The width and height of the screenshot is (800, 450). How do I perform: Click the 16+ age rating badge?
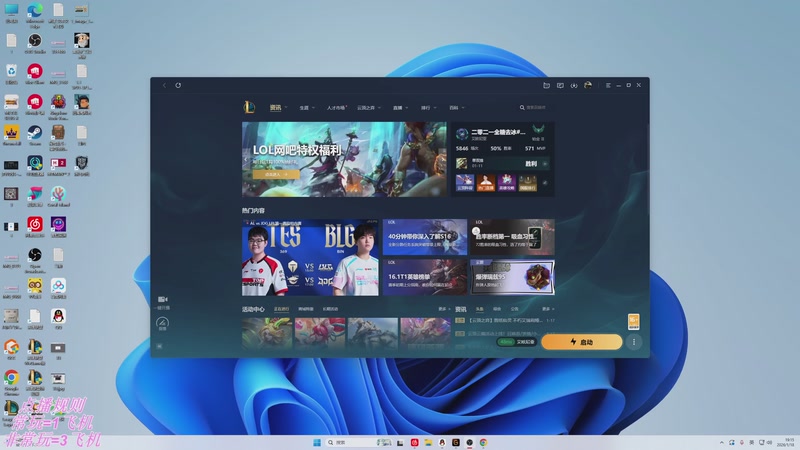click(x=633, y=321)
